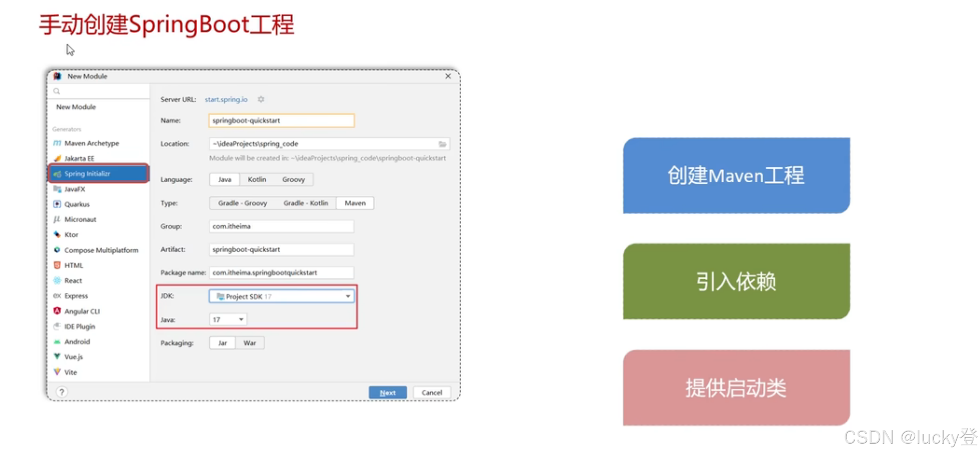This screenshot has height=454, width=980.
Task: Click the IntelliJ logo in title bar
Action: pyautogui.click(x=57, y=76)
